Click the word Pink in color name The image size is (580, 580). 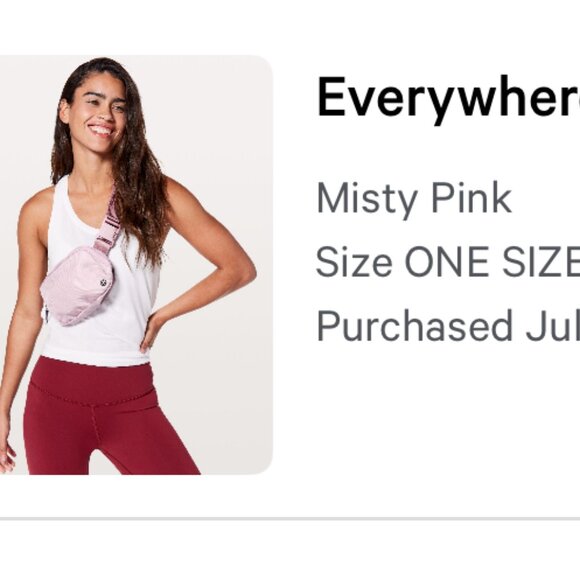coord(472,198)
